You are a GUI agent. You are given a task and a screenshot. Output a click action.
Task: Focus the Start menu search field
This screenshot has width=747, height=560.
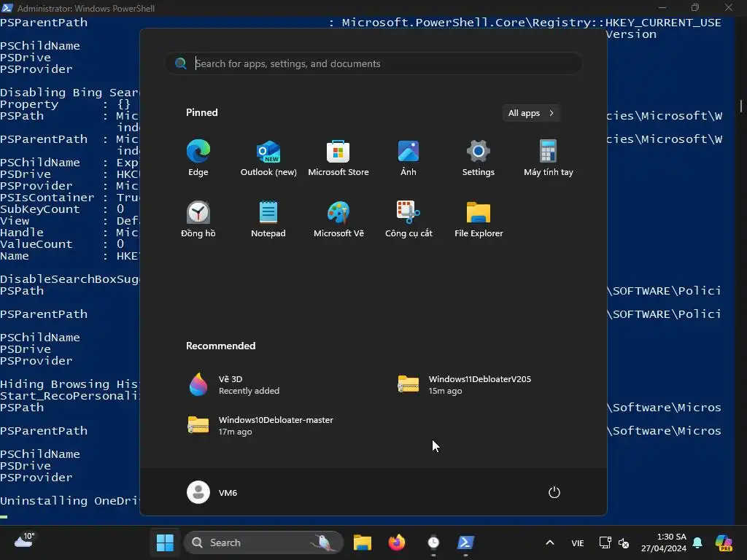point(373,64)
